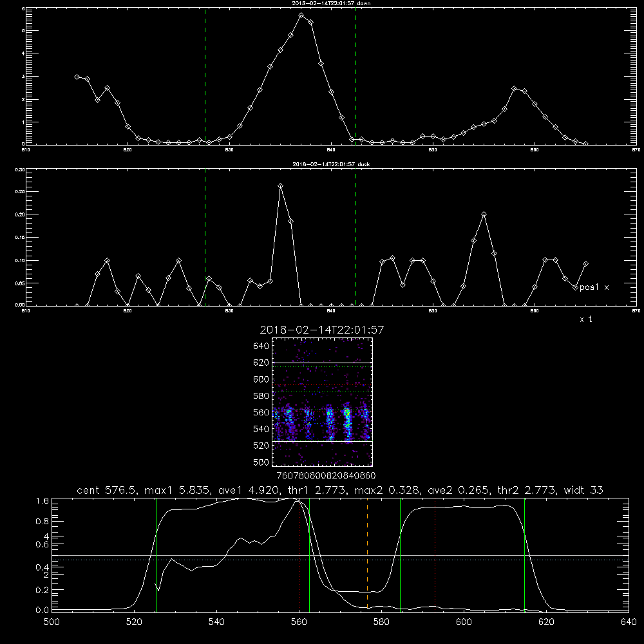Click the '500' label on bottom plot x-axis
This screenshot has width=644, height=644.
pos(52,622)
